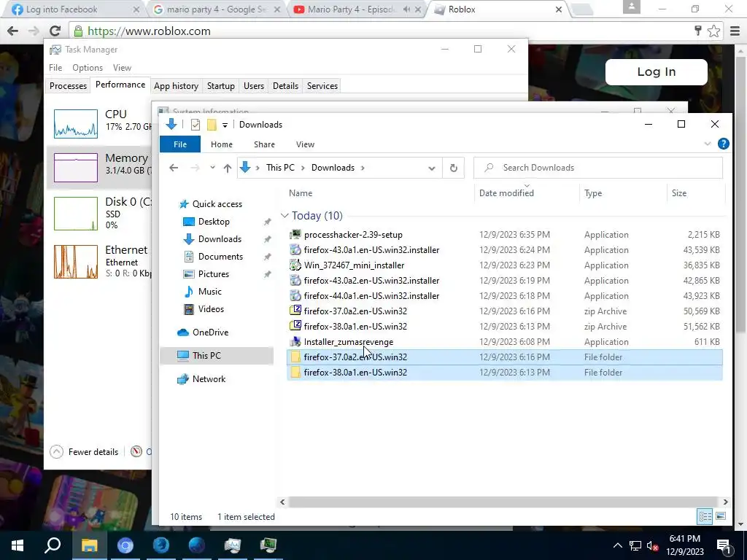Viewport: 747px width, 560px height.
Task: Bookmark this page with star icon
Action: point(713,31)
